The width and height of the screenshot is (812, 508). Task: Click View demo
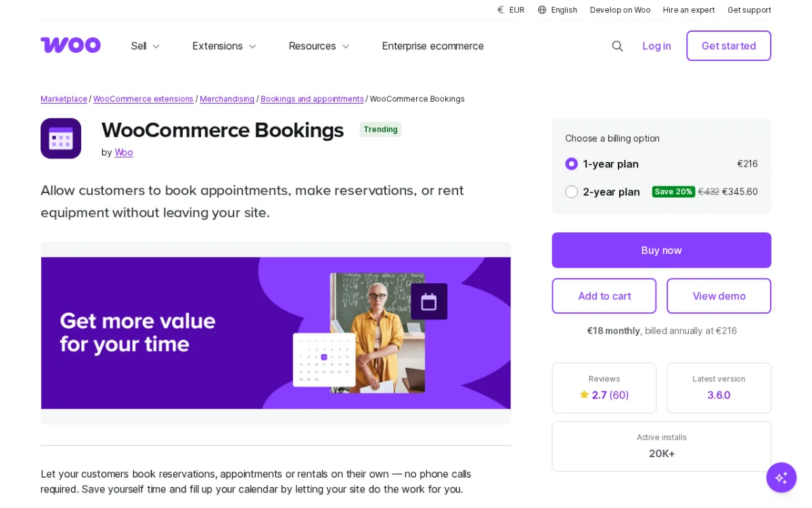[719, 296]
